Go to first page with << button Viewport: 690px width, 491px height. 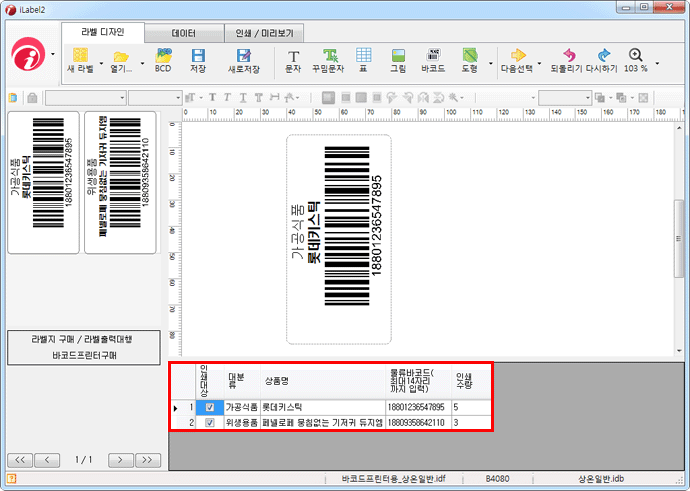[20, 460]
